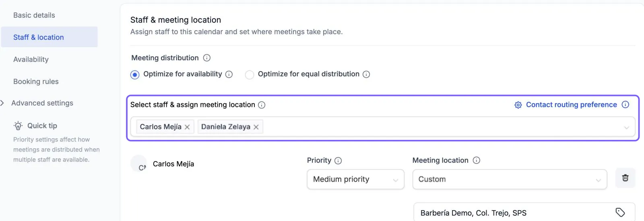This screenshot has height=221, width=644.
Task: Expand the staff selection dropdown arrow
Action: (x=626, y=127)
